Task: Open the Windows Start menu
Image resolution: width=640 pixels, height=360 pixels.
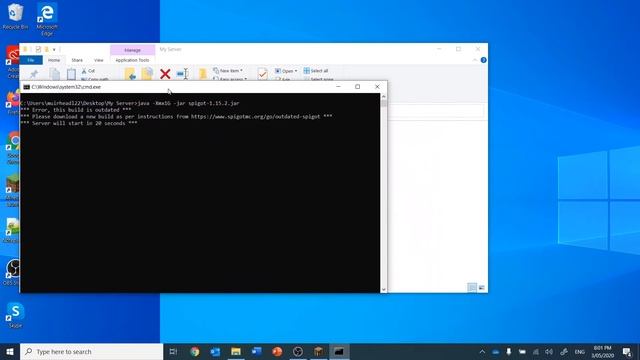Action: [x=10, y=351]
